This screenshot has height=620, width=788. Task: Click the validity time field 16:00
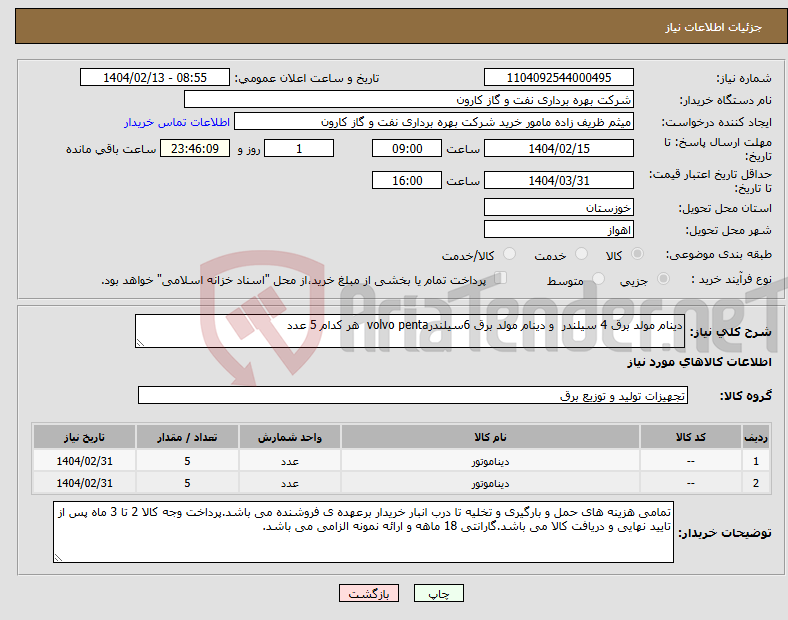pos(407,180)
